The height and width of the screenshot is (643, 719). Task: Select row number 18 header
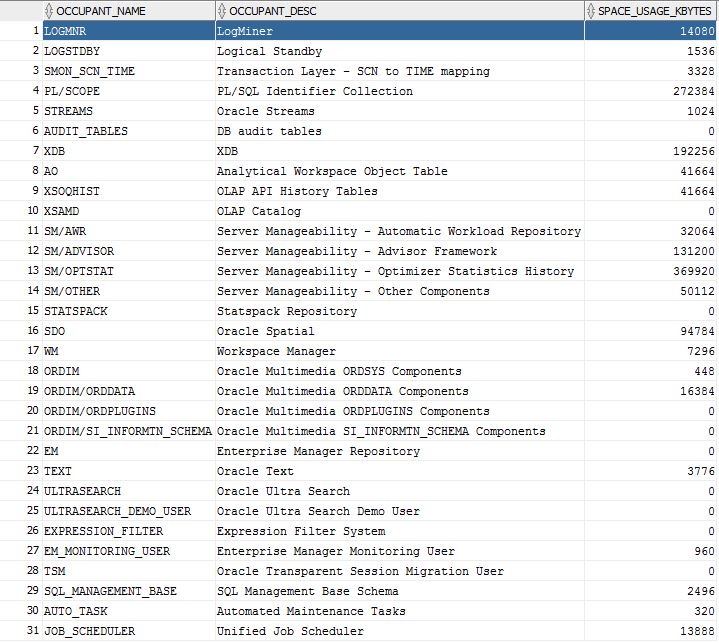click(x=21, y=371)
